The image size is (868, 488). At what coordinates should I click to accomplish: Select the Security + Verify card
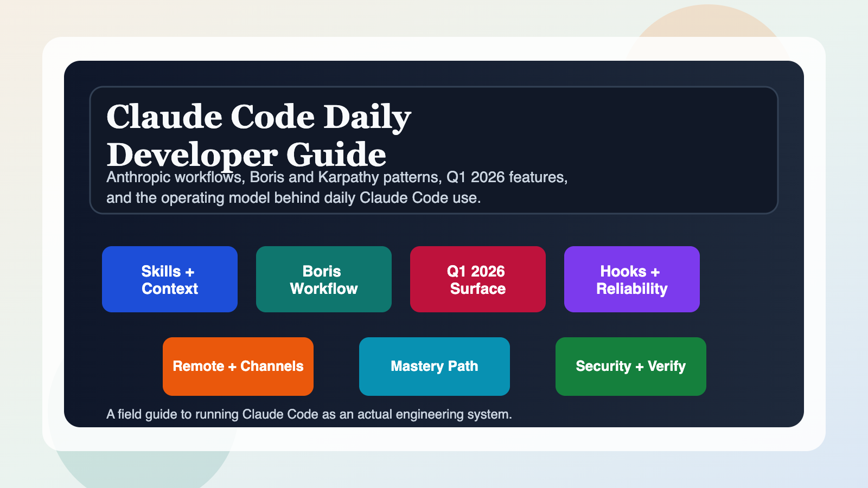631,367
